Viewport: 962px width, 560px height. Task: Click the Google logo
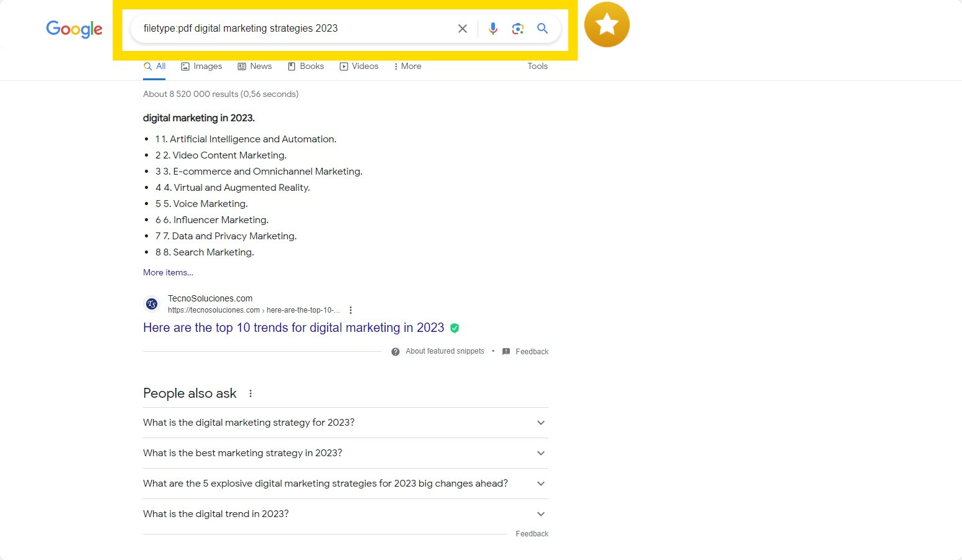click(x=74, y=29)
